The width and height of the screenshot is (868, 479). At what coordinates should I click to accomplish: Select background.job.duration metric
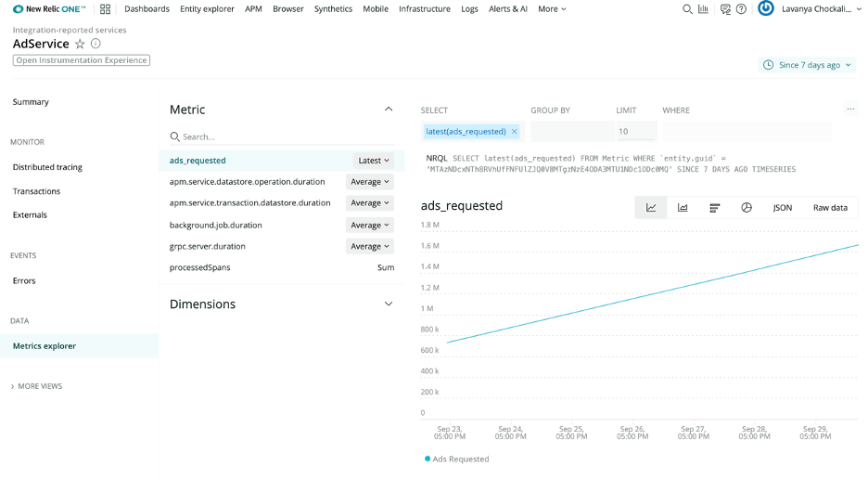click(x=215, y=225)
